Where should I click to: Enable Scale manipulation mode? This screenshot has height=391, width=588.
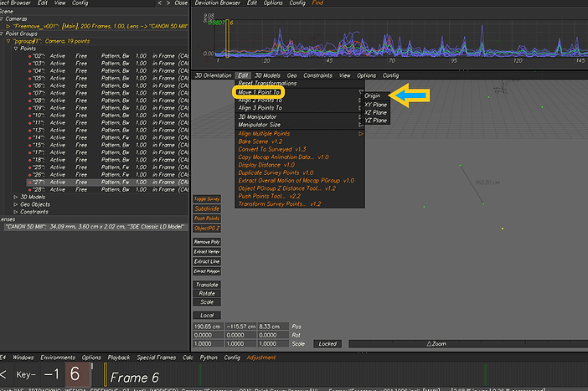(x=207, y=301)
